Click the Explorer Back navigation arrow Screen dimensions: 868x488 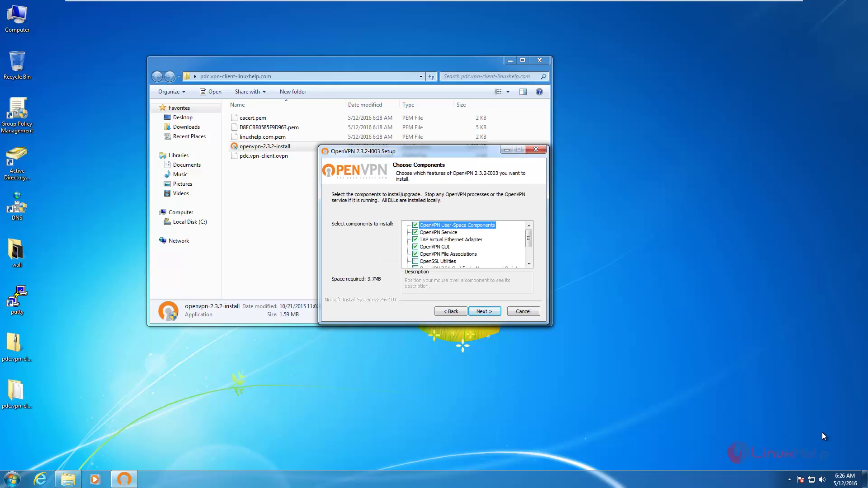click(x=157, y=76)
